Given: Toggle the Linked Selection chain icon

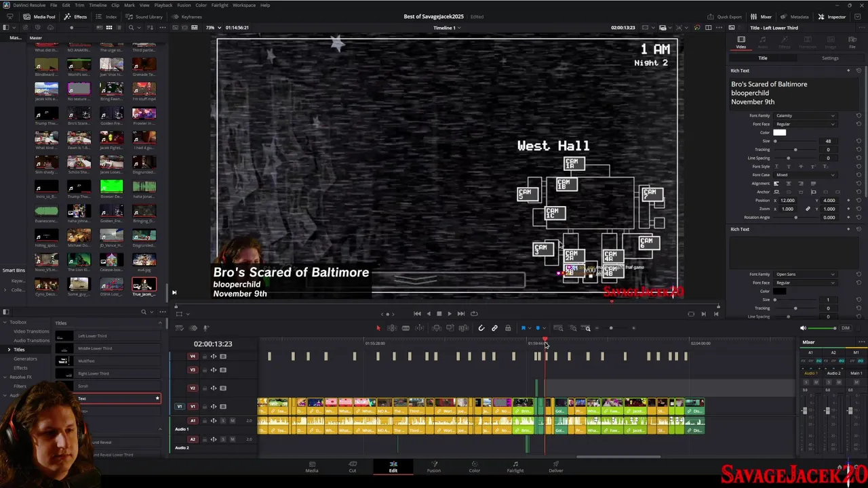Looking at the screenshot, I should 494,328.
